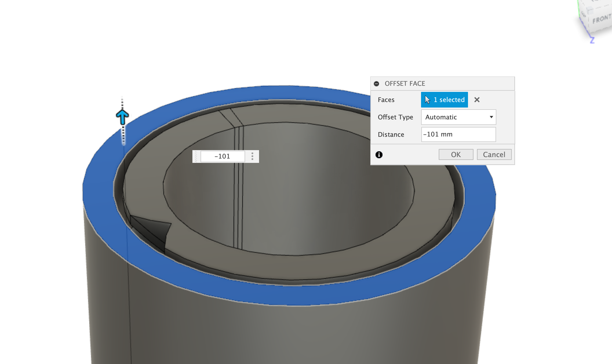The image size is (612, 364).
Task: Collapse the OFFSET FACE dialog using minus icon
Action: (376, 84)
